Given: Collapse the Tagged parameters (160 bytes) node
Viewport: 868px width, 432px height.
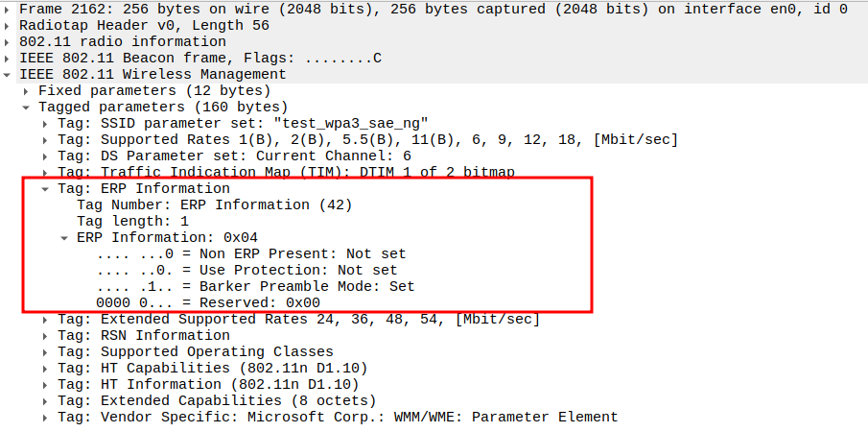Looking at the screenshot, I should 28,108.
